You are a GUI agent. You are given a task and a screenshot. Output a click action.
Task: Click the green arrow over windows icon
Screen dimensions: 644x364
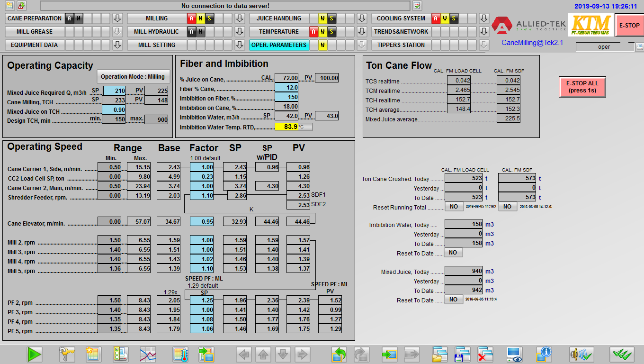[206, 354]
